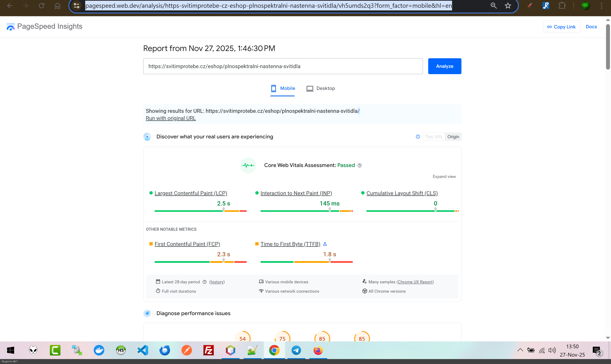The image size is (611, 364).
Task: Click the info icon beside This URL
Action: tap(418, 137)
